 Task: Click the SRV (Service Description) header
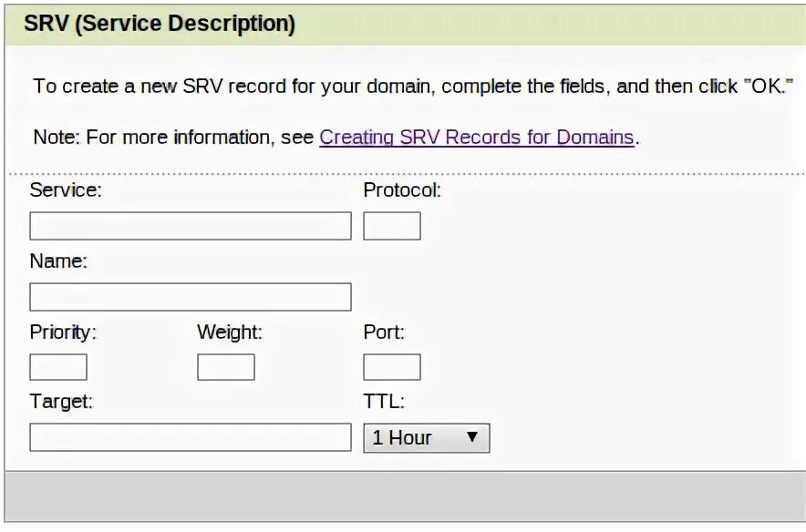160,24
